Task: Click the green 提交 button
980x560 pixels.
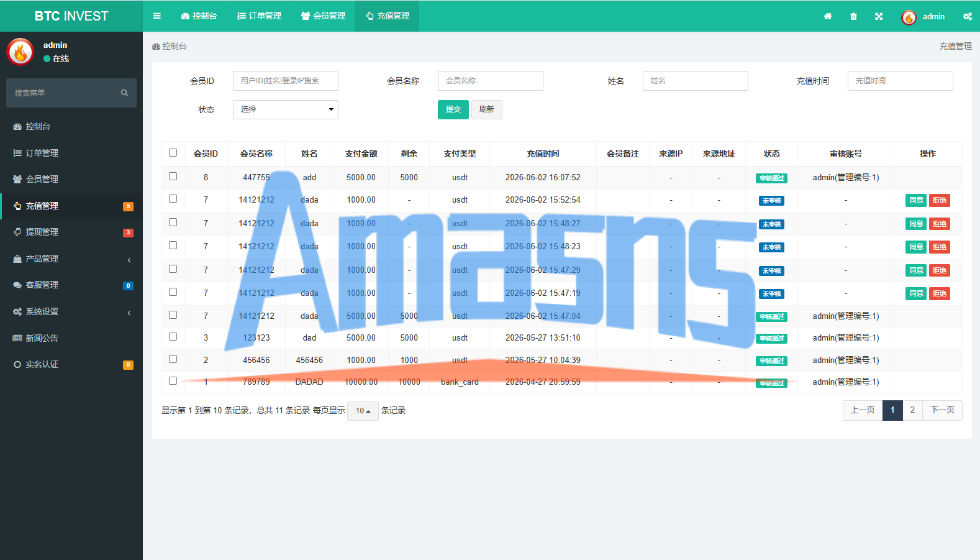Action: tap(453, 109)
